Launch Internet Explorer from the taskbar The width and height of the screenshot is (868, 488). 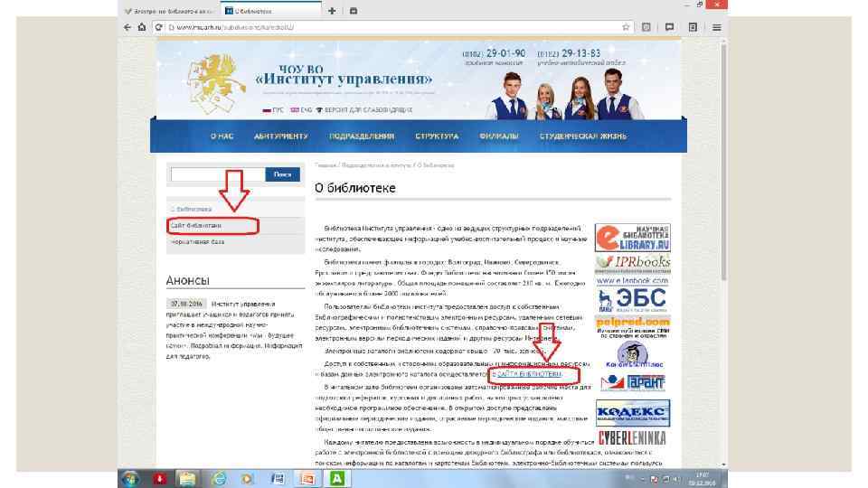point(219,479)
